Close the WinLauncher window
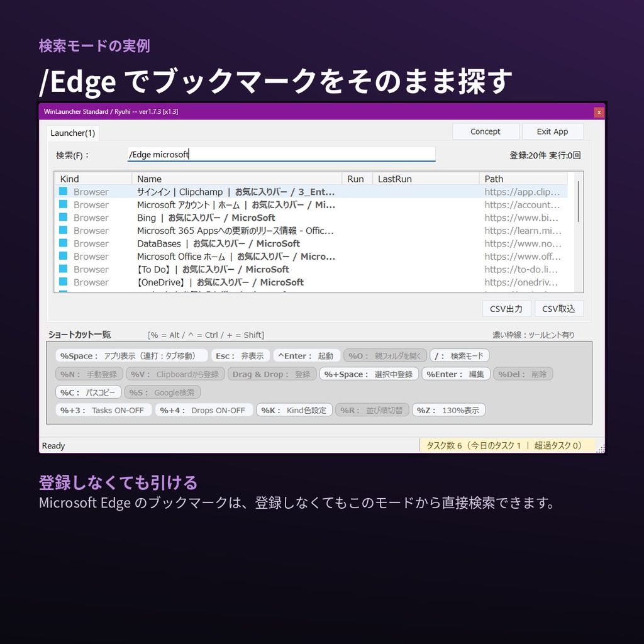 [599, 112]
